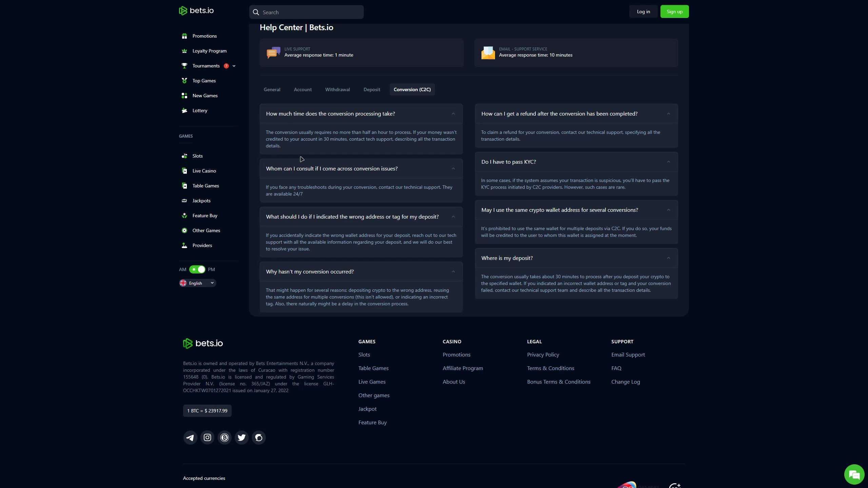Select the Conversion (C2C) tab

coord(412,89)
